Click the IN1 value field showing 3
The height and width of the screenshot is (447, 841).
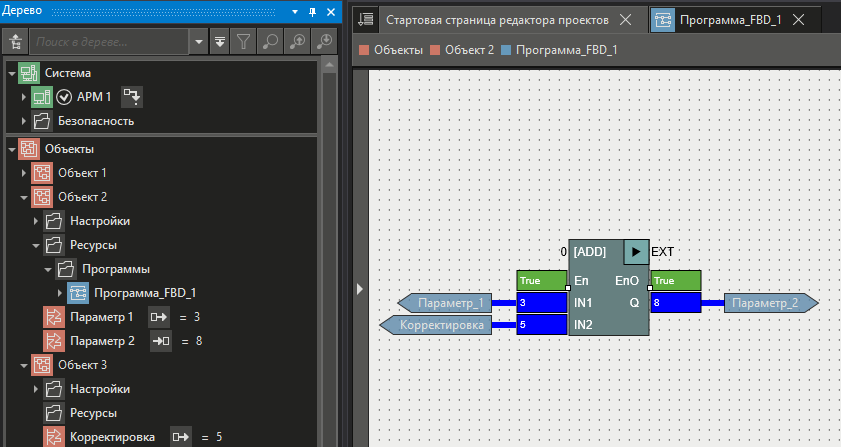tap(542, 303)
